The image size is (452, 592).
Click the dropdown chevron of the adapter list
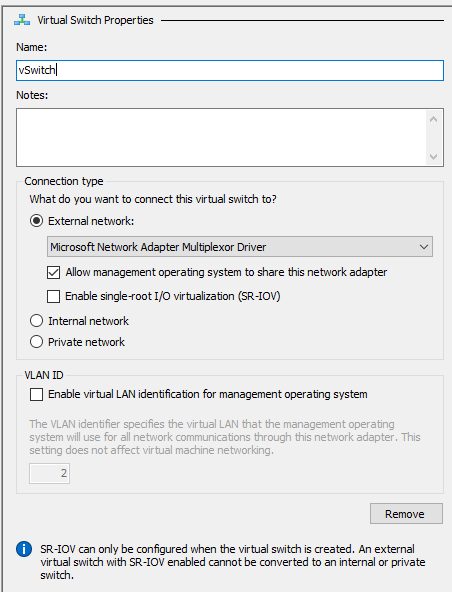pyautogui.click(x=424, y=247)
